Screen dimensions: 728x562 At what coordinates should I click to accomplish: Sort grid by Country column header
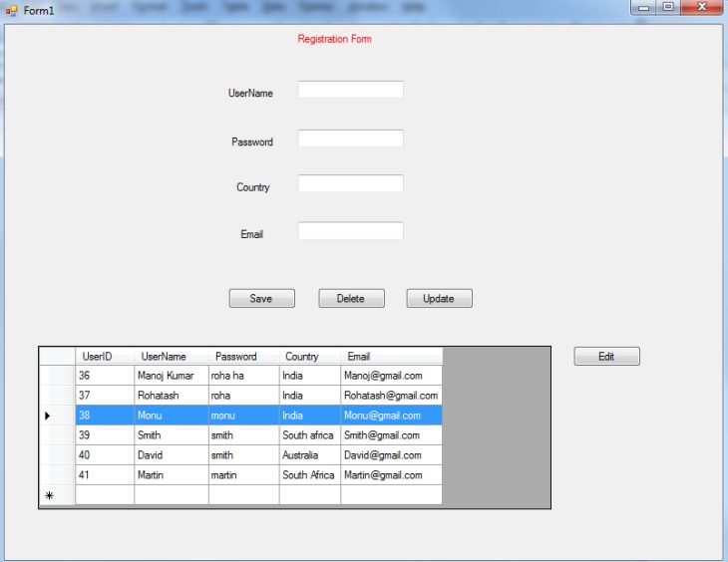(310, 357)
